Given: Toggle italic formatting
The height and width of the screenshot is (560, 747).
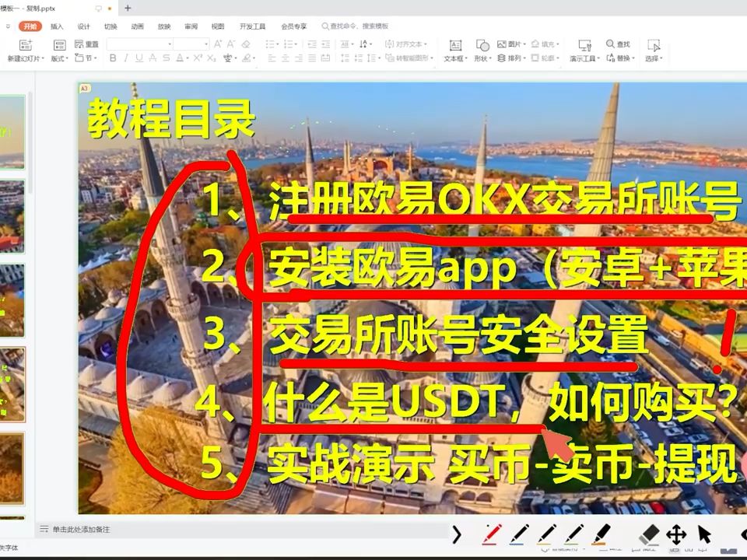Looking at the screenshot, I should coord(126,58).
